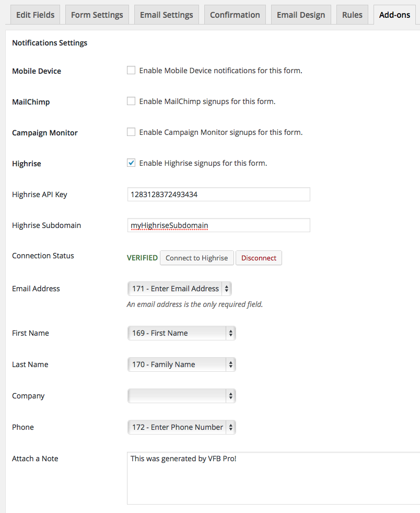Viewport: 420px width, 513px height.
Task: Click the Connect to Highrise button
Action: click(x=197, y=258)
